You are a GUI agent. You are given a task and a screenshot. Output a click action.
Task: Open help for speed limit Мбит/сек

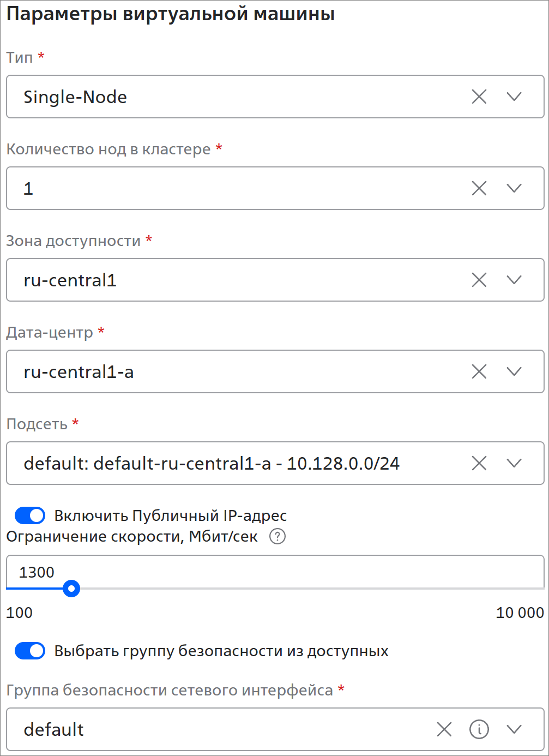(277, 537)
